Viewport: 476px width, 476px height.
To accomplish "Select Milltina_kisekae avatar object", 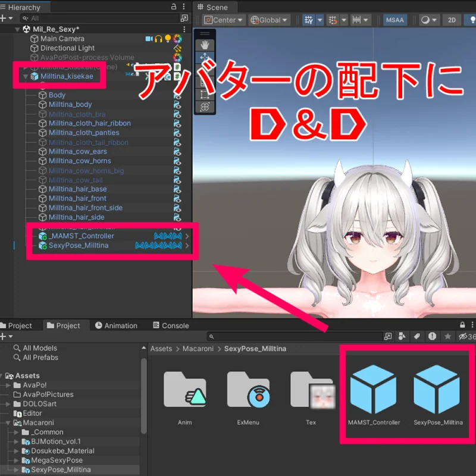I will coord(67,76).
